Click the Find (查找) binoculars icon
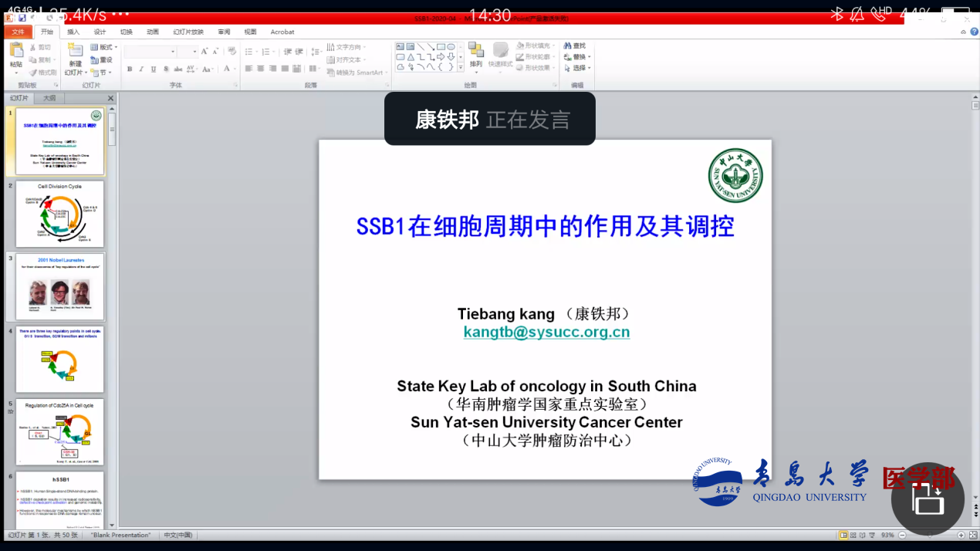The image size is (980, 551). (x=568, y=46)
